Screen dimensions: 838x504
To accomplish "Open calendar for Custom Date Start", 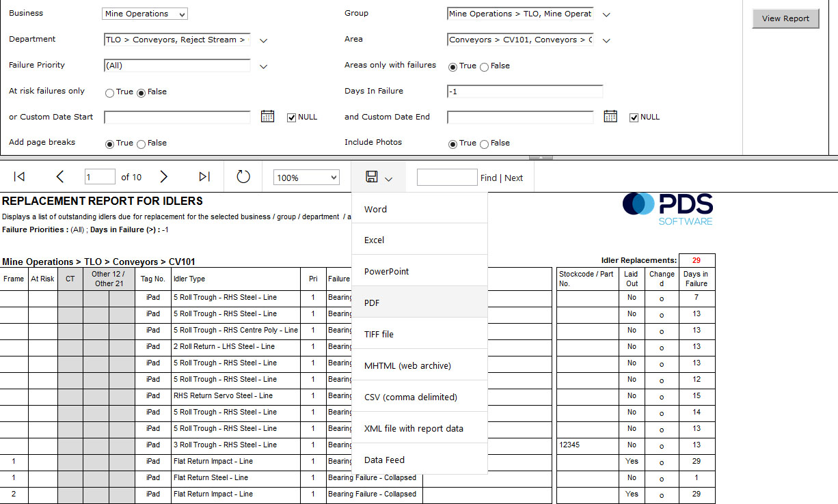I will coord(267,117).
